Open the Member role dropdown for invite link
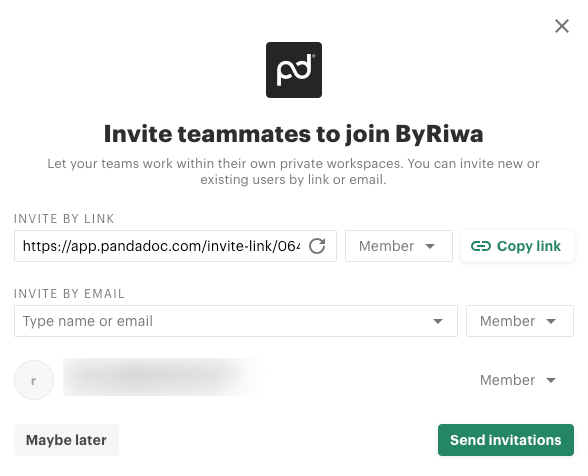The width and height of the screenshot is (588, 476). pyautogui.click(x=399, y=246)
